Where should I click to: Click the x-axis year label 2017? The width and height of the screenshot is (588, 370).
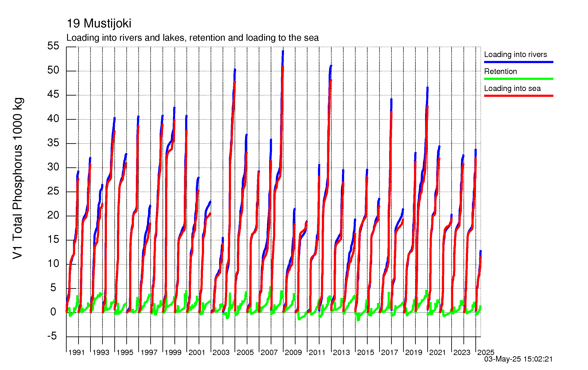click(389, 353)
